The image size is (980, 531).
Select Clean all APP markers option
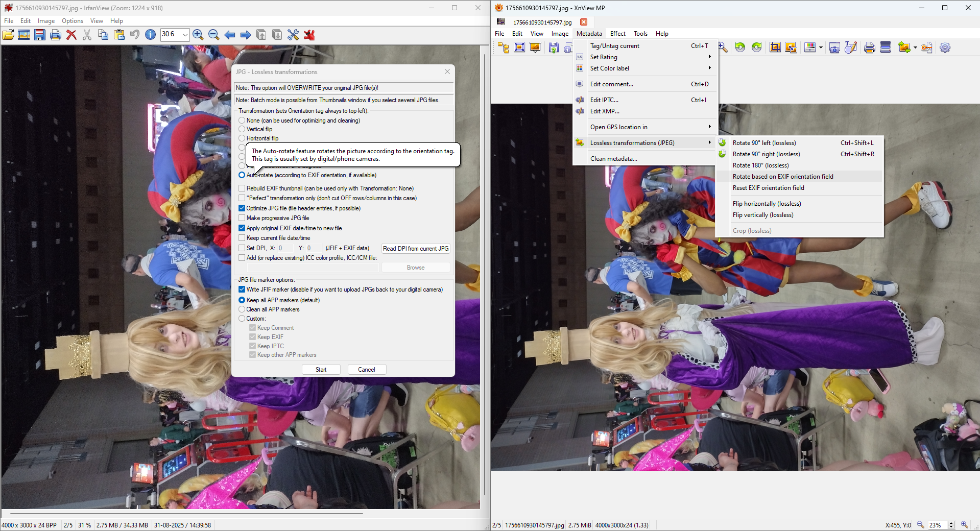click(242, 309)
